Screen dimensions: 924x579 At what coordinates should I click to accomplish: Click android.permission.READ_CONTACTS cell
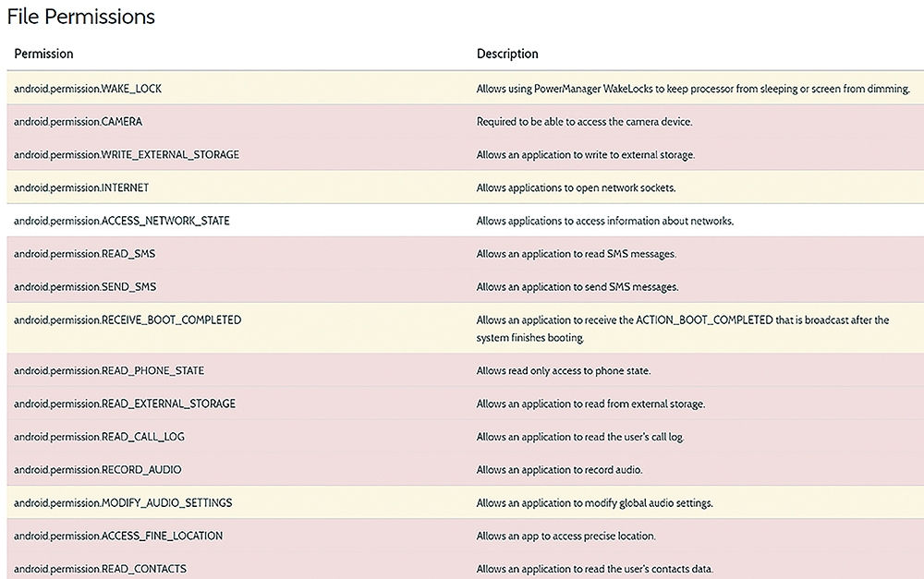100,569
